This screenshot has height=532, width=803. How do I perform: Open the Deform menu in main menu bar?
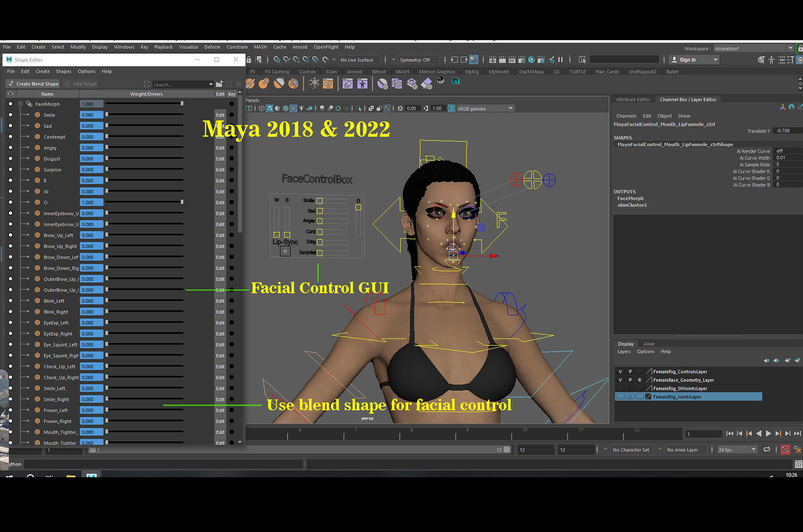[212, 47]
